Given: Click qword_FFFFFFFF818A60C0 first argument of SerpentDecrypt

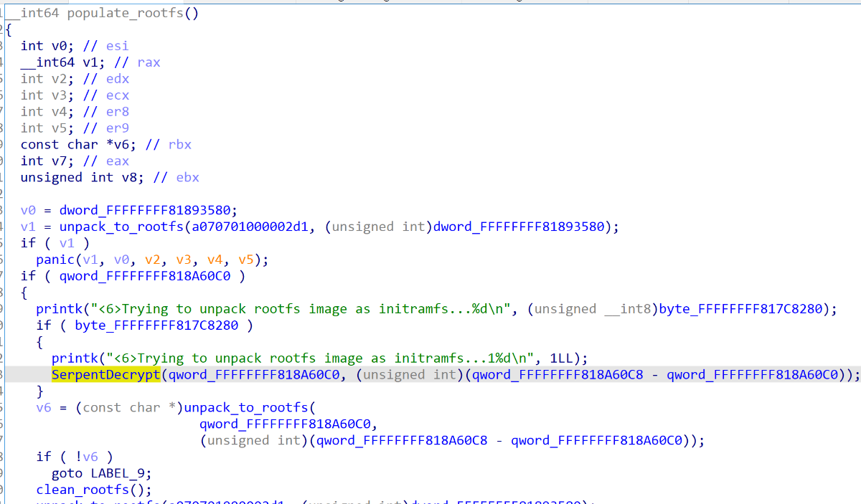Looking at the screenshot, I should tap(253, 375).
